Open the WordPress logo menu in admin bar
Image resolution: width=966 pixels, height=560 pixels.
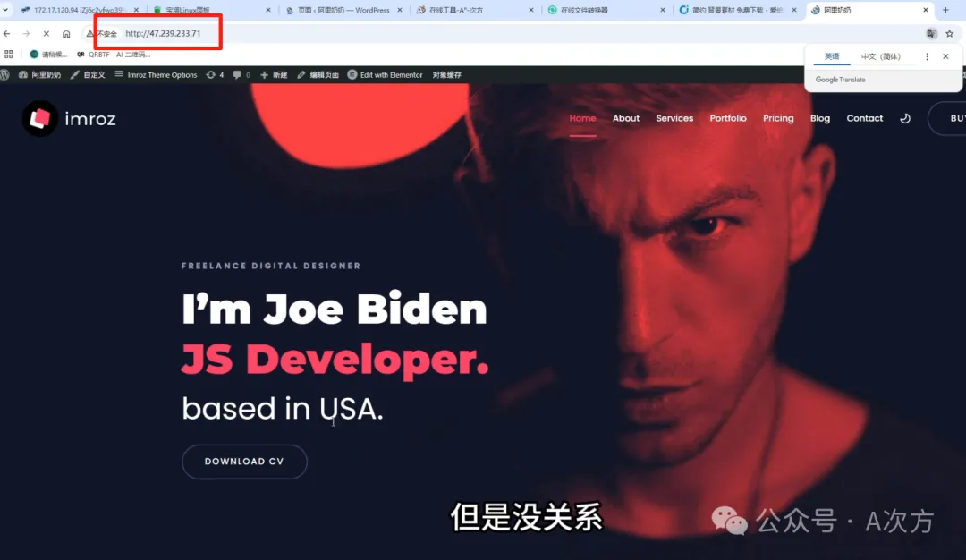click(5, 74)
